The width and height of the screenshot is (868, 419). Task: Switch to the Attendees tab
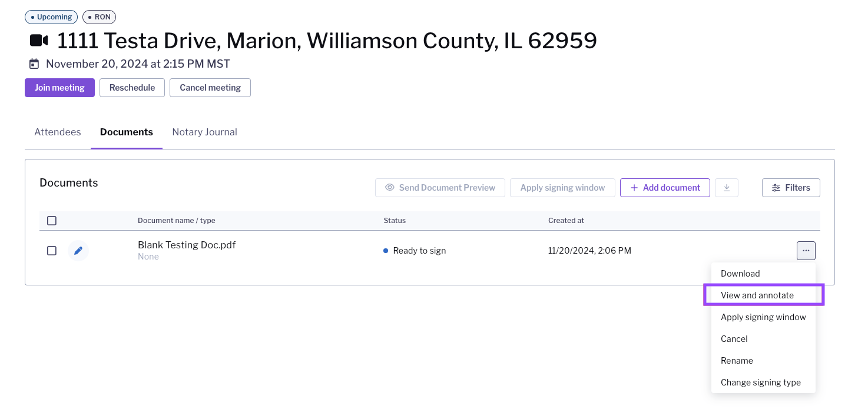(58, 132)
